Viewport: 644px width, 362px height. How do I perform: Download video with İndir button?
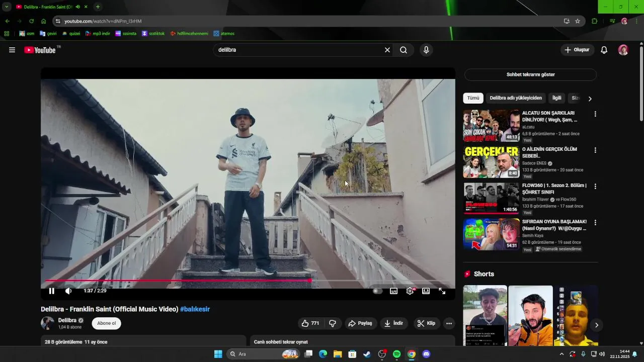[394, 323]
